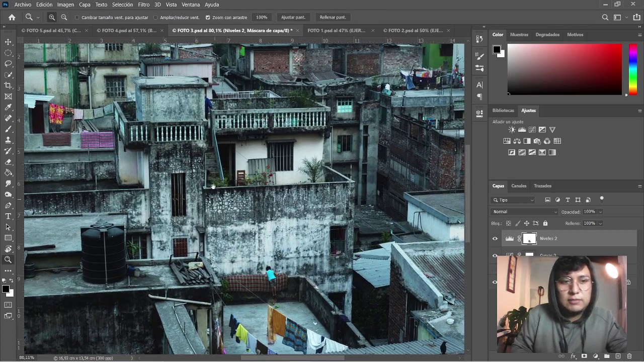
Task: Select the Rectangle shape tool
Action: point(8,238)
